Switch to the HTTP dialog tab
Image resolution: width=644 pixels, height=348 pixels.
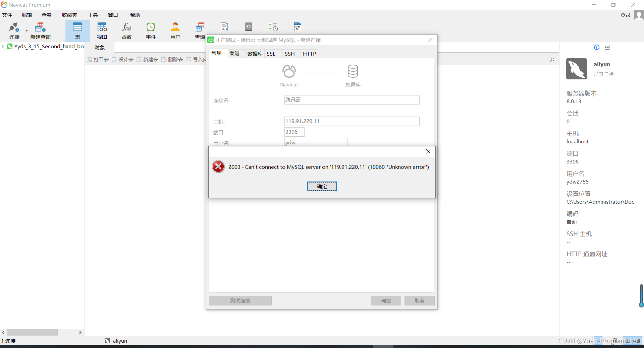click(x=310, y=54)
